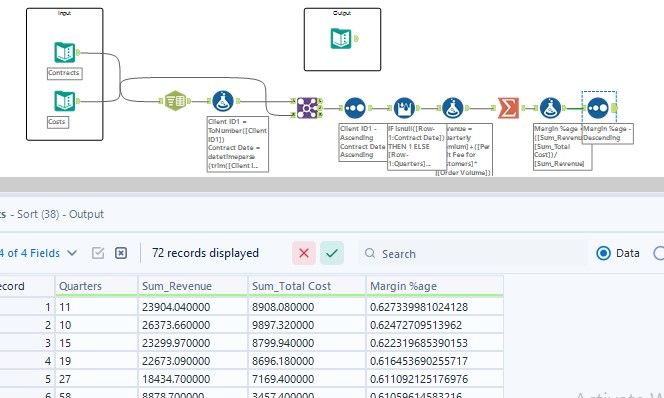The width and height of the screenshot is (664, 398).
Task: Click the Margin %age Descending annotation
Action: click(608, 133)
